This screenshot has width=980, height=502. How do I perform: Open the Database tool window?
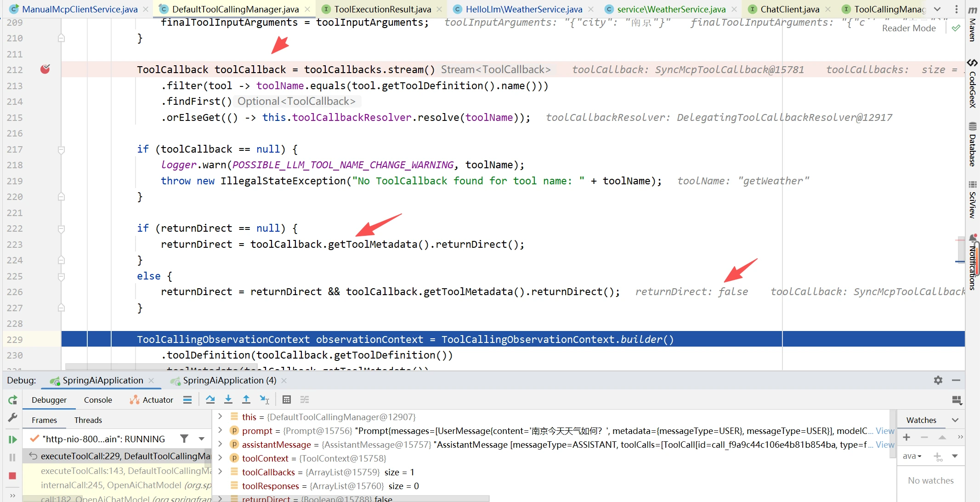tap(973, 144)
